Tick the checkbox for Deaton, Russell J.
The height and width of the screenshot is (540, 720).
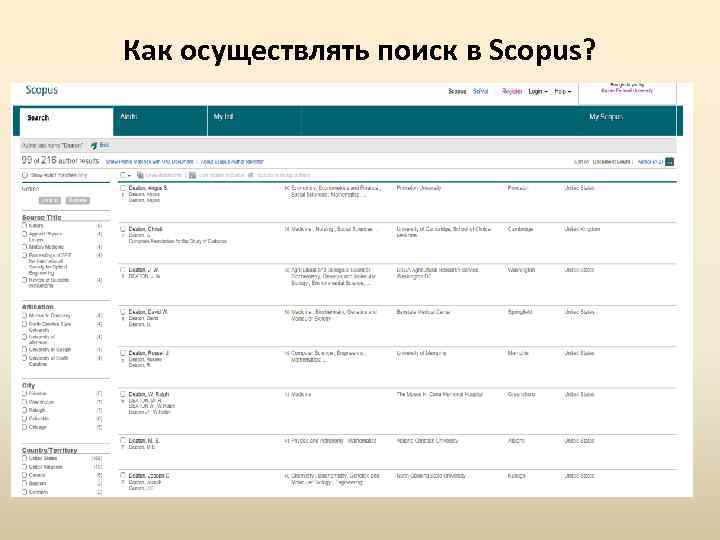[x=123, y=353]
